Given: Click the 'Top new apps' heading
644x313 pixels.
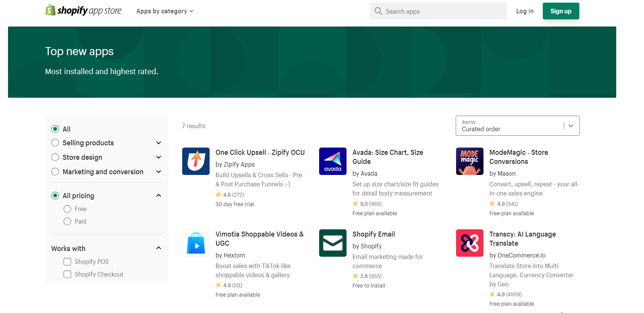Looking at the screenshot, I should [79, 51].
